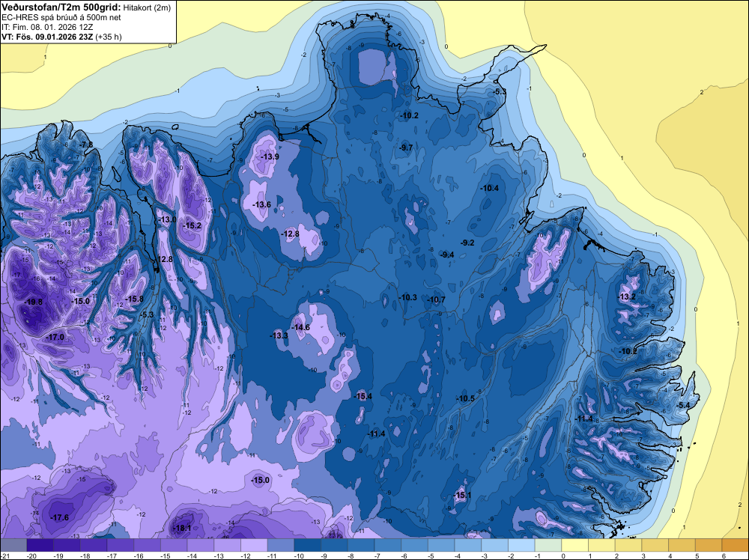Click the 'Hitakort (2m)' subtitle
The width and height of the screenshot is (749, 560).
click(147, 7)
